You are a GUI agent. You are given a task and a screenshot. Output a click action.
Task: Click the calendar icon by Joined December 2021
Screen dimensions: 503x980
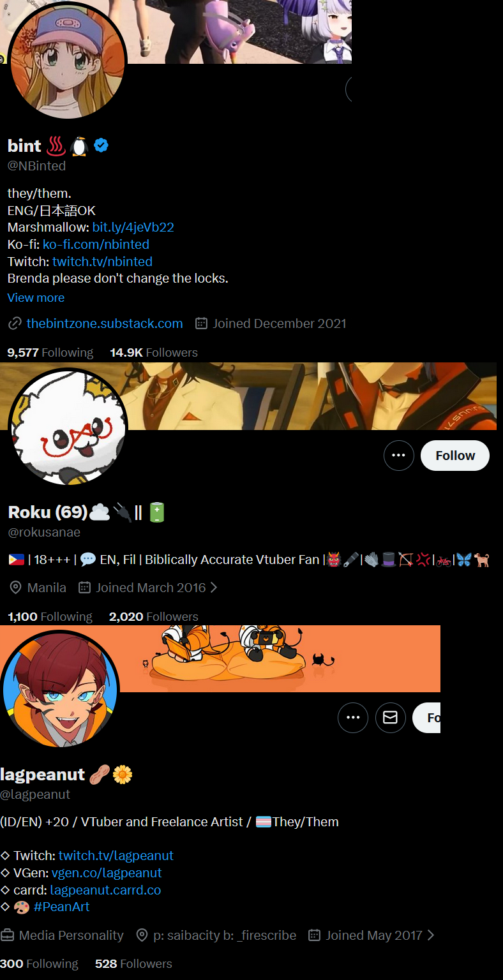click(201, 323)
